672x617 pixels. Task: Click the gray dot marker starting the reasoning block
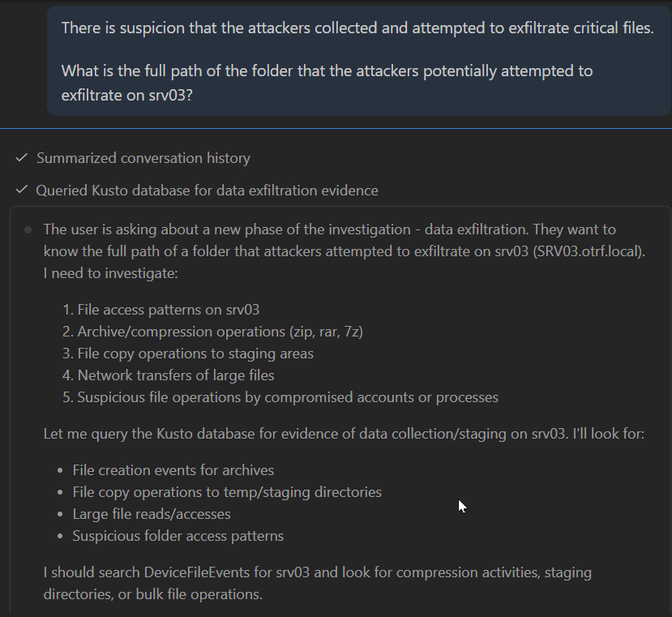click(x=29, y=229)
